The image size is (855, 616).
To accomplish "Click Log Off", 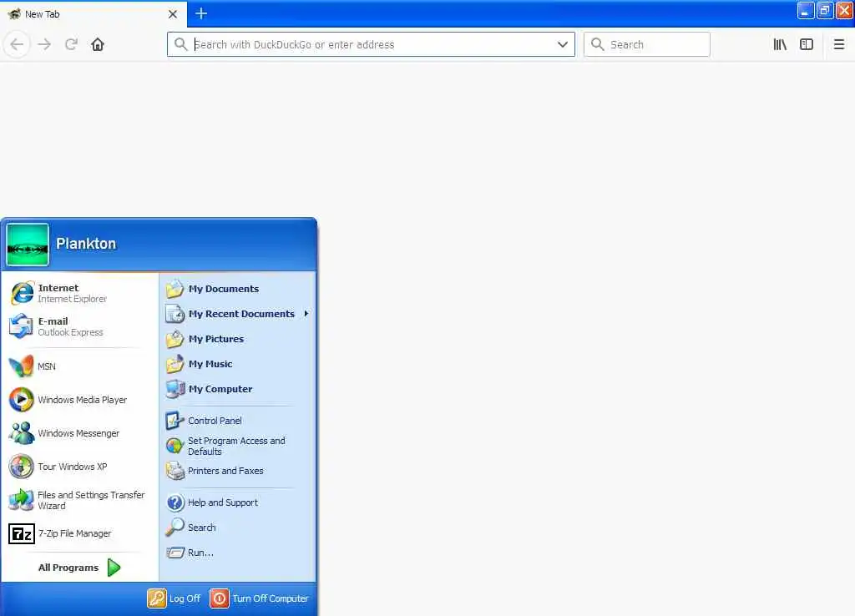I will tap(175, 598).
